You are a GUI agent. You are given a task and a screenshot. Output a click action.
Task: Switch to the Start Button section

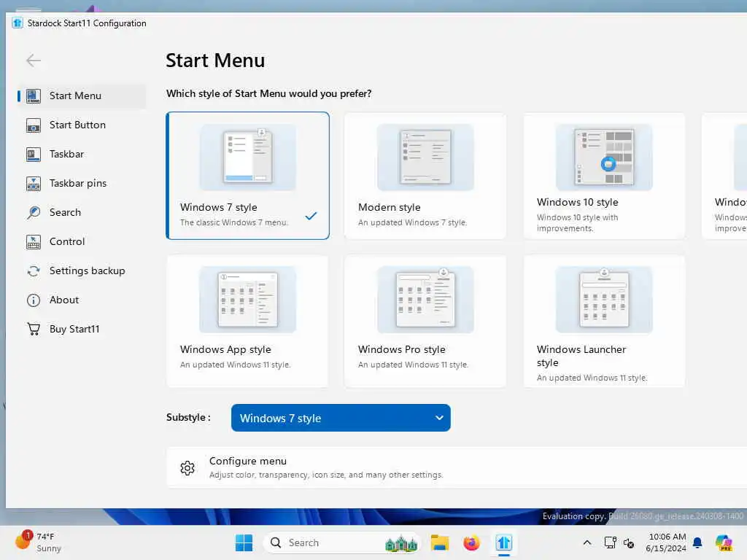82,125
